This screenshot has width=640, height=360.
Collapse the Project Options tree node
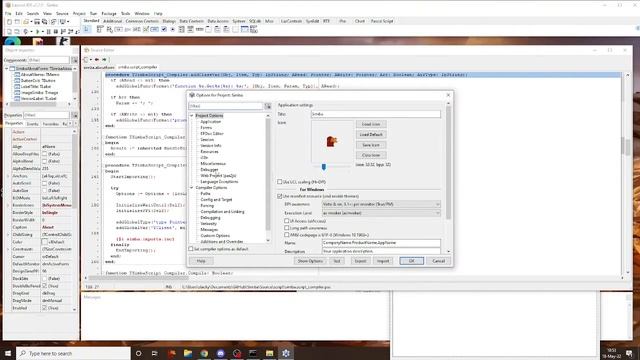coord(192,116)
